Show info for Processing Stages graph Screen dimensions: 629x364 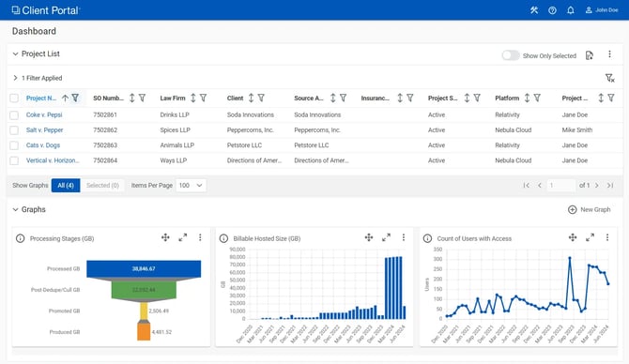tap(20, 238)
